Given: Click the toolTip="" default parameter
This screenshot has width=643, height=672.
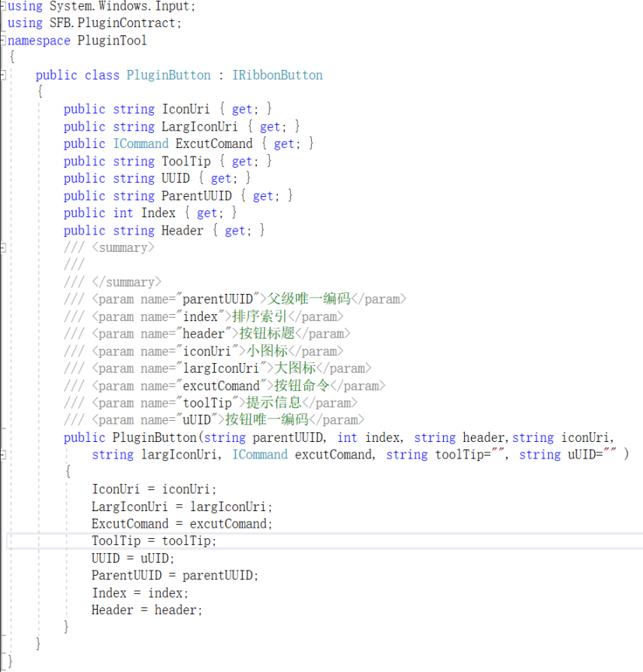Looking at the screenshot, I should [470, 455].
